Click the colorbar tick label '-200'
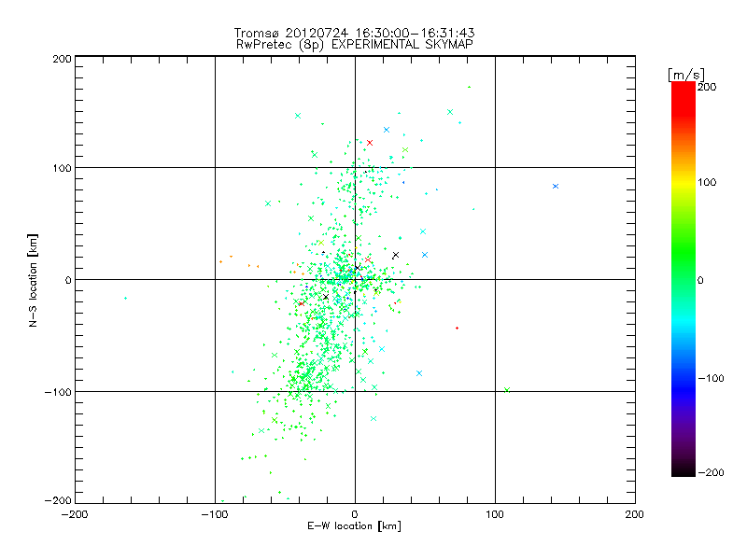This screenshot has width=747, height=560. click(711, 472)
